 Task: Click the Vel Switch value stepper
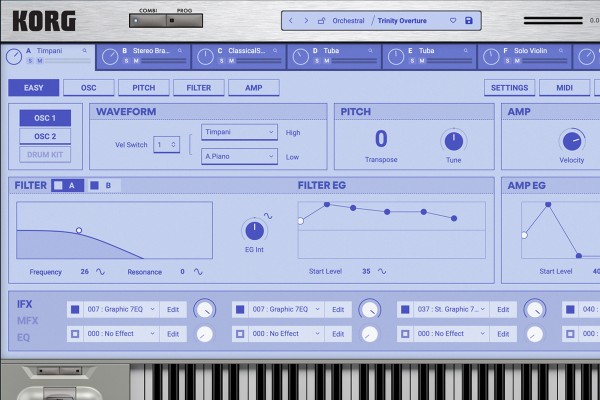click(x=167, y=144)
